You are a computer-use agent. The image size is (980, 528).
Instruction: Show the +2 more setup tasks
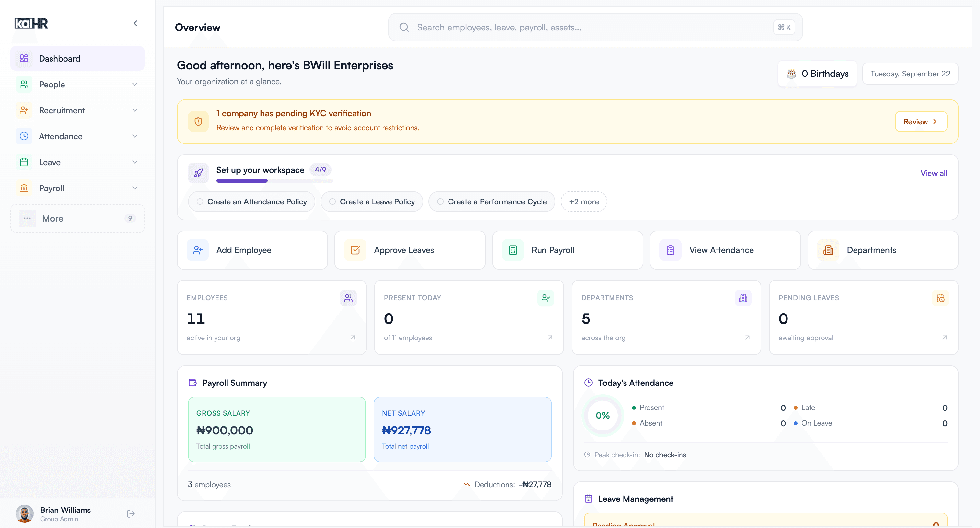pos(584,201)
